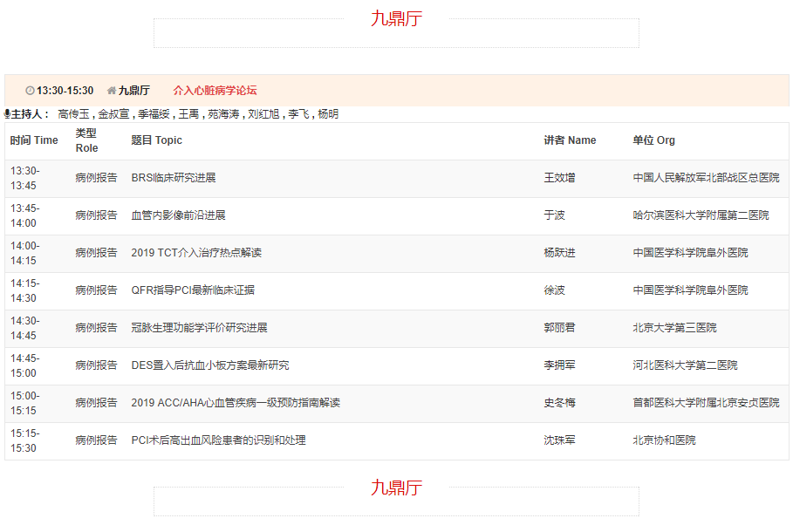Click speaker name 沈珠军
The width and height of the screenshot is (793, 532).
pos(559,440)
